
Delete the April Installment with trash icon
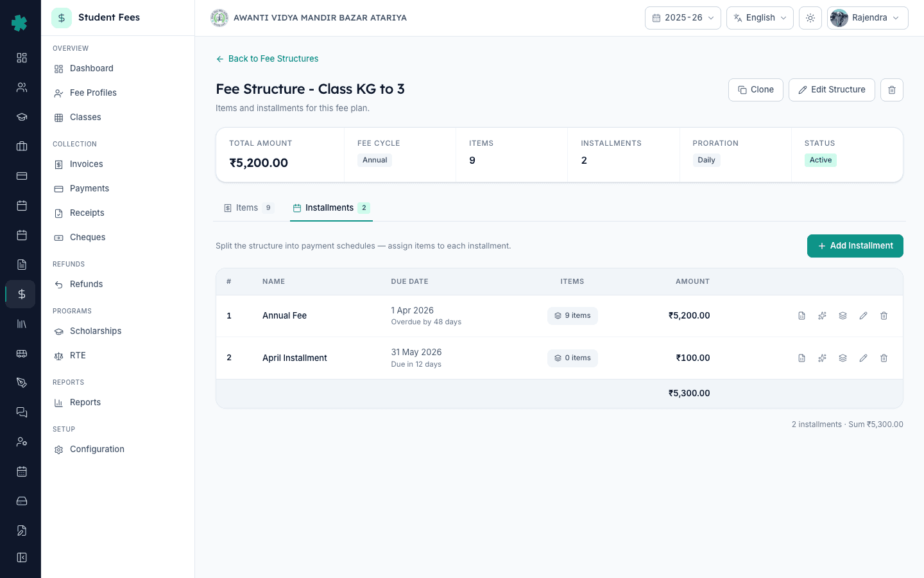884,358
